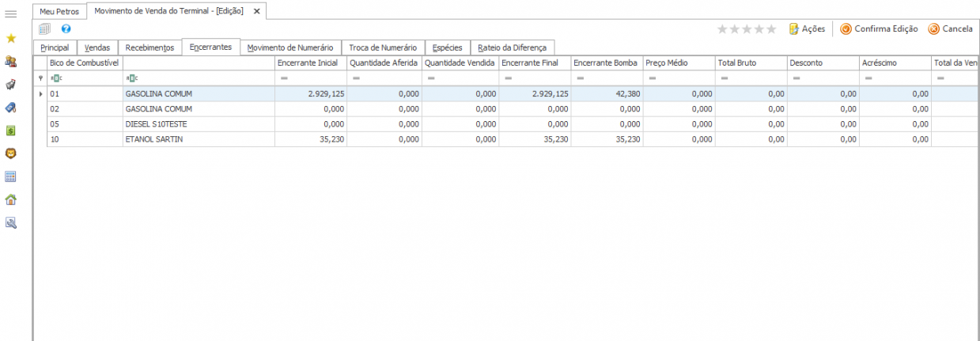Open equals filter under Quantidade Vendida

[x=430, y=78]
